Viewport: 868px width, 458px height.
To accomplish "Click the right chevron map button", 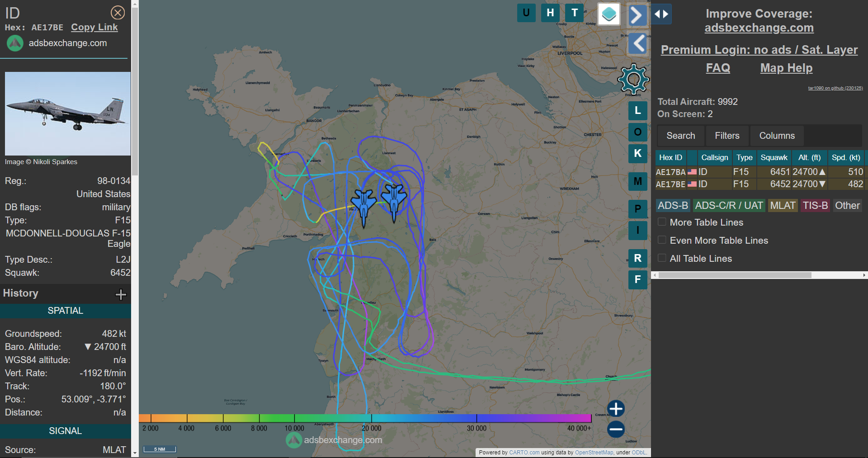I will (x=637, y=15).
